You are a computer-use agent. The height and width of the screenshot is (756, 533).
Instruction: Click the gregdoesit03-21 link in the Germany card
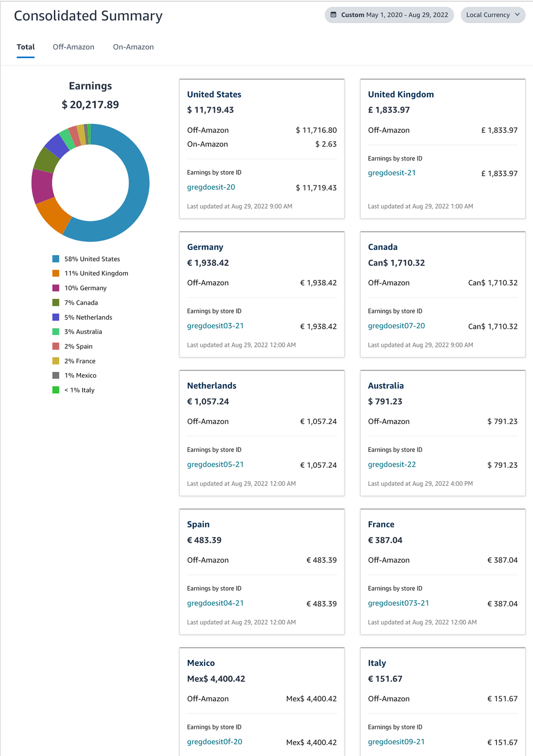pyautogui.click(x=215, y=326)
